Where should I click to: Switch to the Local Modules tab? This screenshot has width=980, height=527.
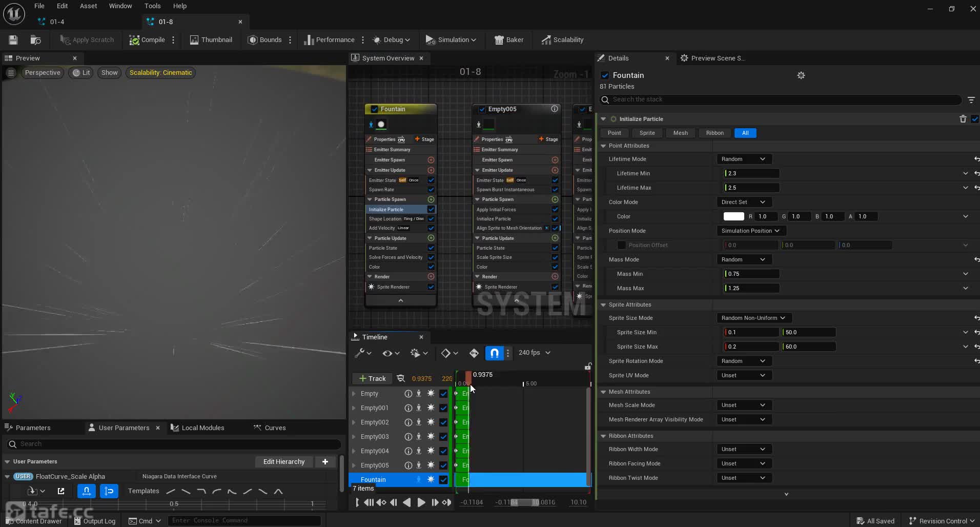(x=198, y=428)
